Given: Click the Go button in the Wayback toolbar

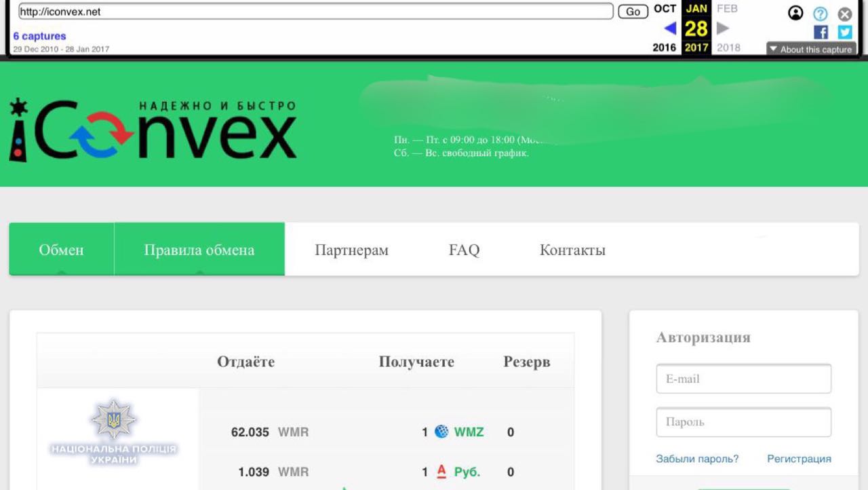Looking at the screenshot, I should [x=633, y=12].
